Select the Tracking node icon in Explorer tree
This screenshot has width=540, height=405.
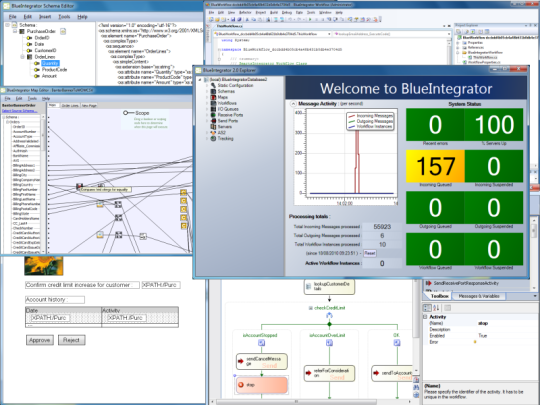[213, 138]
